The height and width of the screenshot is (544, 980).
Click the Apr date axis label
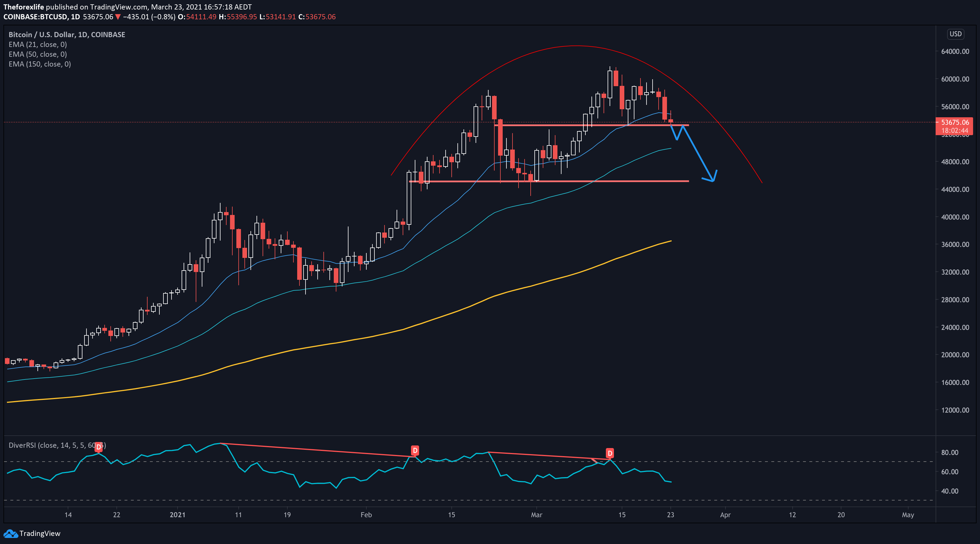[x=725, y=515]
